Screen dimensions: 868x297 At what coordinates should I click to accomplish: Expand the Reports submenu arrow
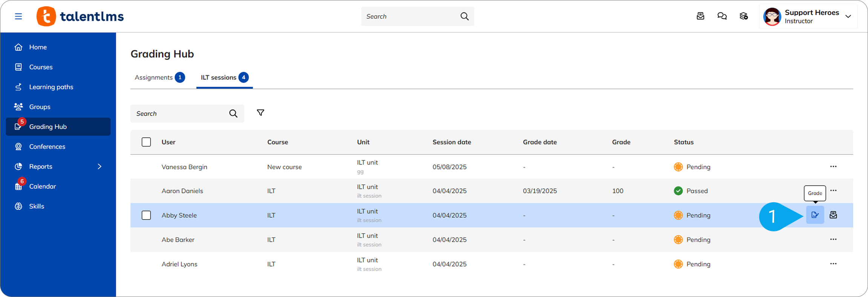click(x=100, y=166)
